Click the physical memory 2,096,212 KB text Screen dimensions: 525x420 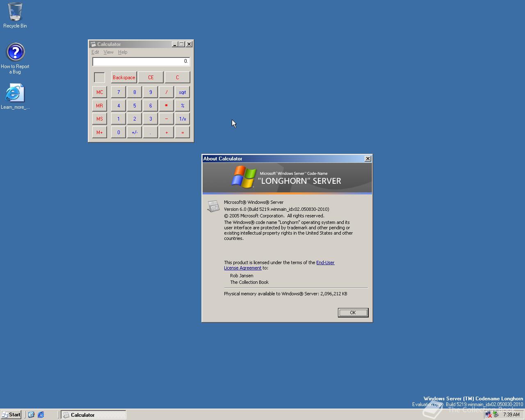coord(285,294)
